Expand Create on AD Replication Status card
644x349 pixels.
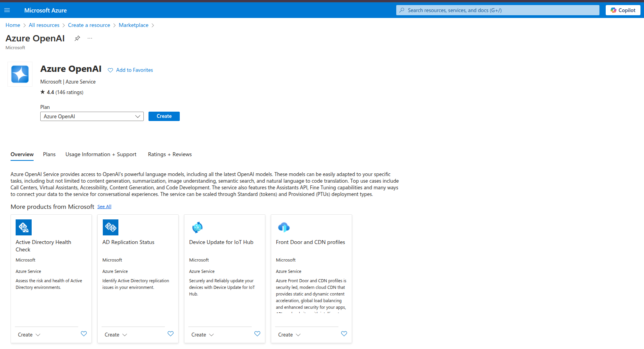(116, 335)
